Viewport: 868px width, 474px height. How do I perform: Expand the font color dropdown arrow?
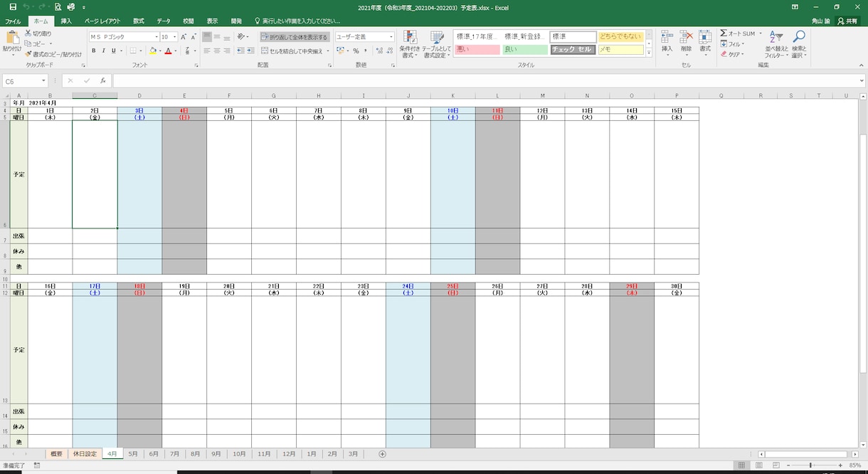tap(176, 51)
